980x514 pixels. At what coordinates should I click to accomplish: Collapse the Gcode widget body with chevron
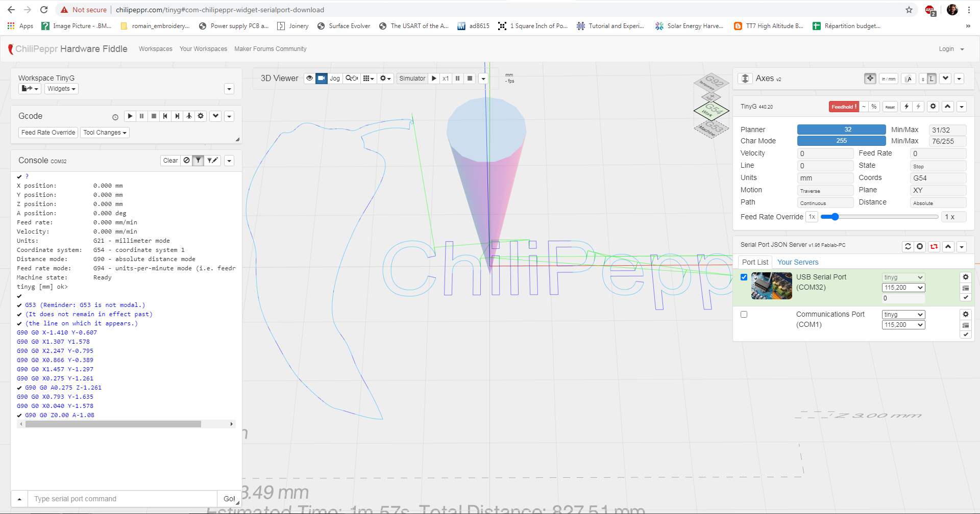pyautogui.click(x=216, y=116)
